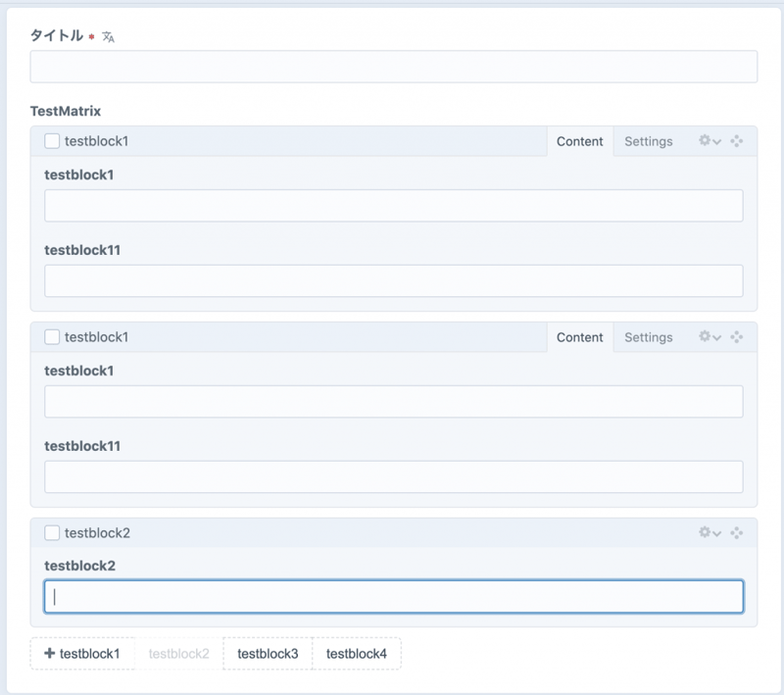Tick the checkbox of the first testblock1 block
784x695 pixels.
tap(53, 141)
